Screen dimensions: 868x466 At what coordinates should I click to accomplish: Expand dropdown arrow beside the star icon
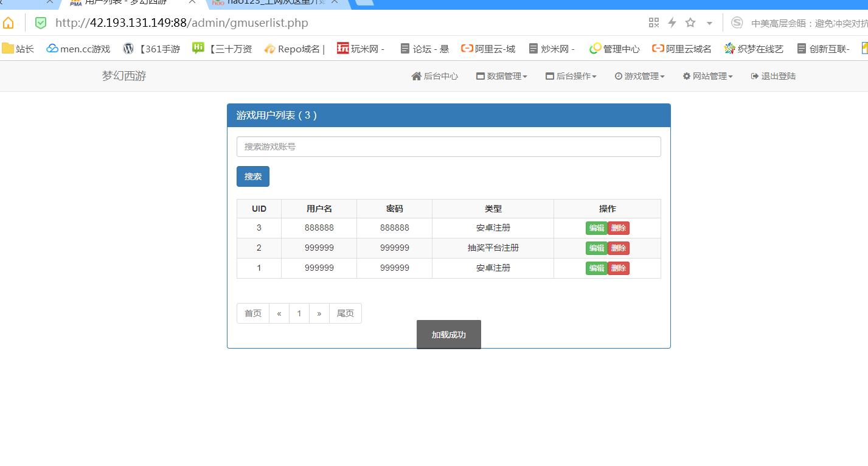click(x=709, y=23)
